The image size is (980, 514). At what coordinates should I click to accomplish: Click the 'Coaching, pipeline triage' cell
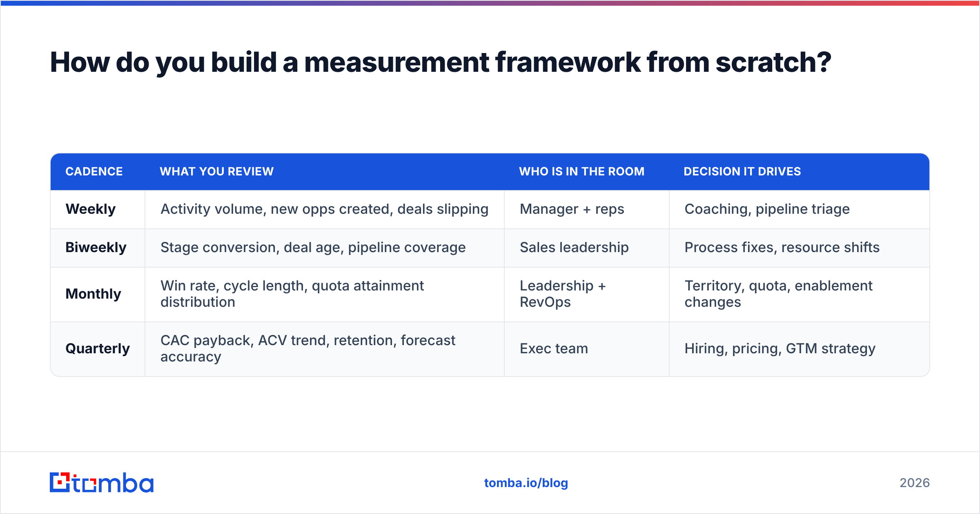pyautogui.click(x=800, y=209)
